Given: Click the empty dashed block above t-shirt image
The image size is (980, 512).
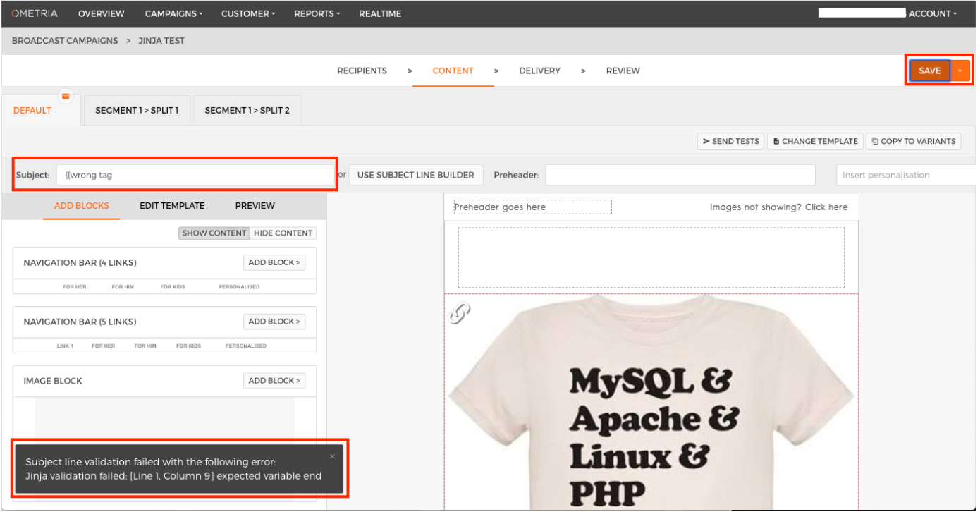Looking at the screenshot, I should [x=651, y=257].
